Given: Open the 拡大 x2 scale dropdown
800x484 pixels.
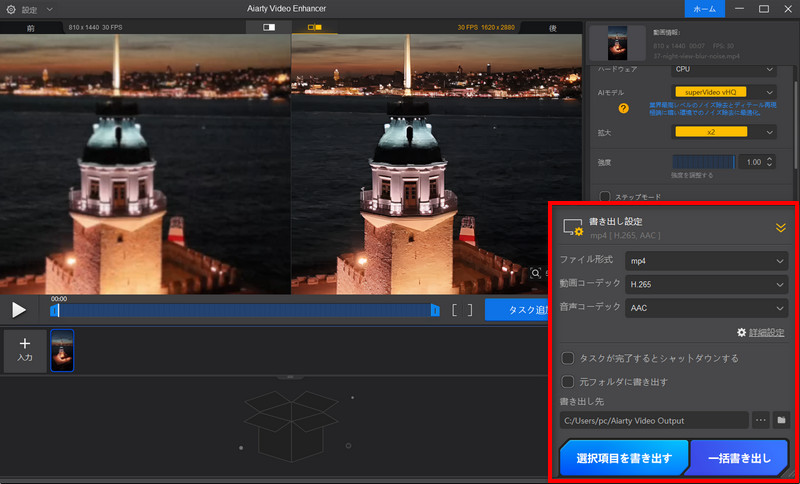Looking at the screenshot, I should (x=723, y=132).
